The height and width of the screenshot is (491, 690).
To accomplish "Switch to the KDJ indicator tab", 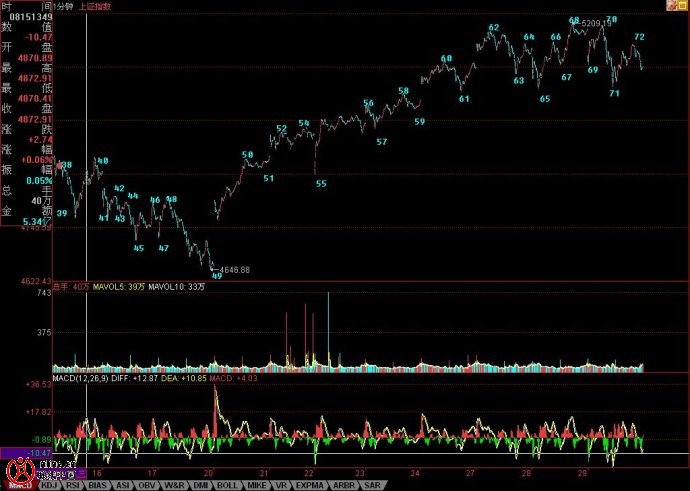I will [x=50, y=485].
